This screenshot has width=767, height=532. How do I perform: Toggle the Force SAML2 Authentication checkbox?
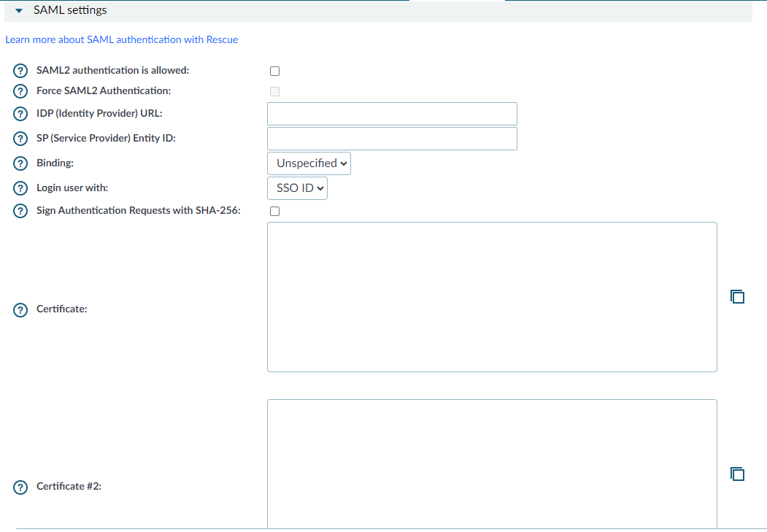tap(274, 91)
